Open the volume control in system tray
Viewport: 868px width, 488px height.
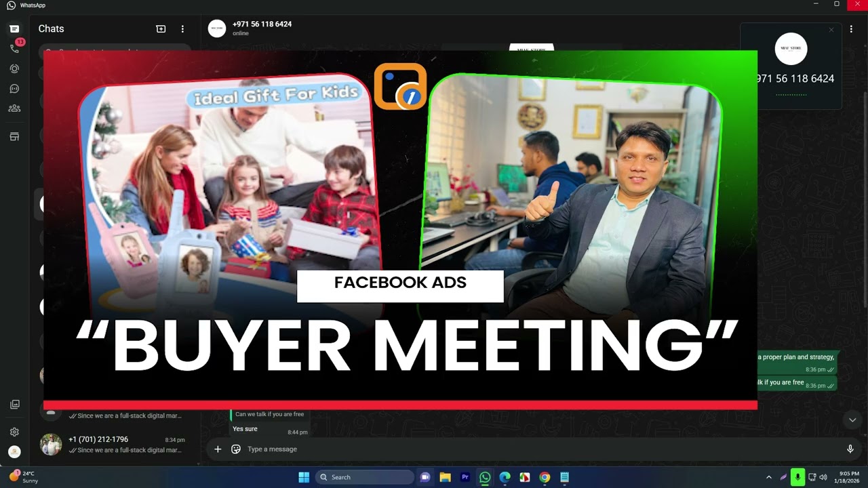point(823,477)
